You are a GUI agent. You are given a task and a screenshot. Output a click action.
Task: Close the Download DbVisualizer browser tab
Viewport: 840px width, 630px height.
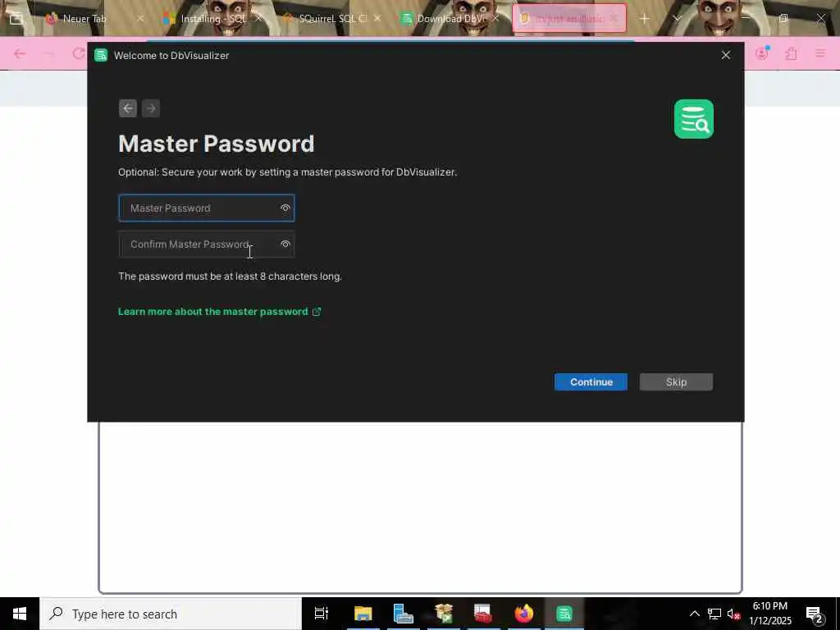tap(495, 19)
